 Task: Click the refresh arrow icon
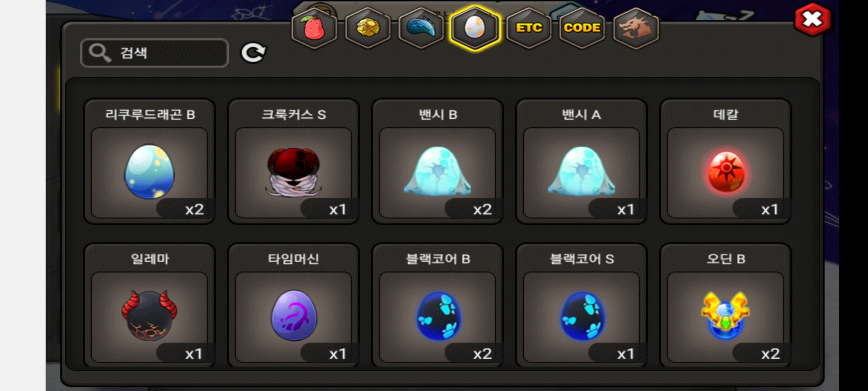tap(254, 53)
